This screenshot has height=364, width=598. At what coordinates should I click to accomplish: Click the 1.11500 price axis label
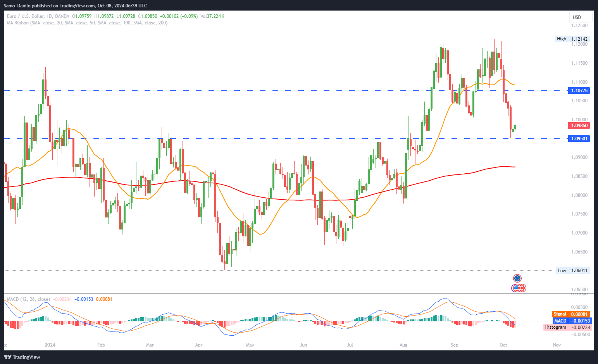579,63
